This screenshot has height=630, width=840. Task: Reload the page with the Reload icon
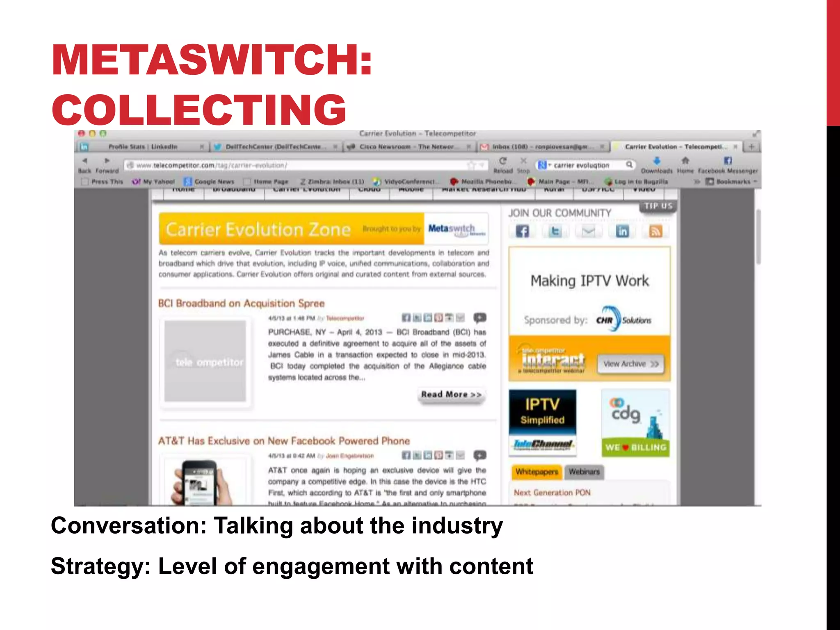(503, 161)
